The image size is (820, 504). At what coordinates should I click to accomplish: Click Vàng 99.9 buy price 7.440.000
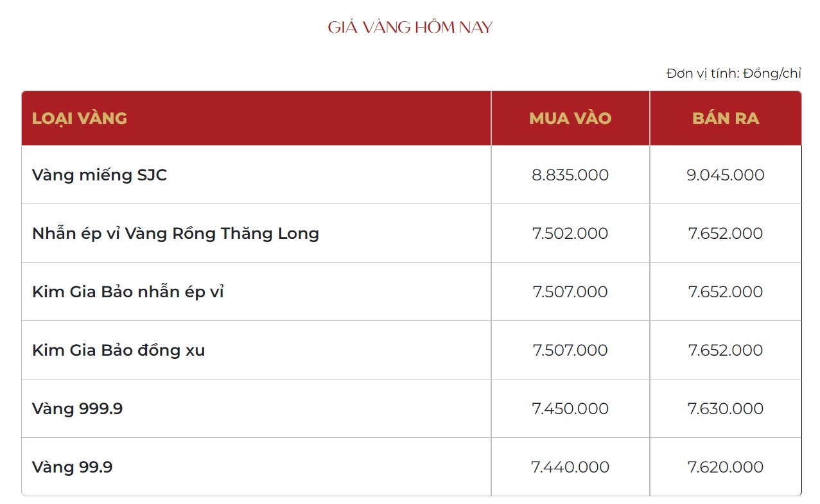pyautogui.click(x=570, y=467)
